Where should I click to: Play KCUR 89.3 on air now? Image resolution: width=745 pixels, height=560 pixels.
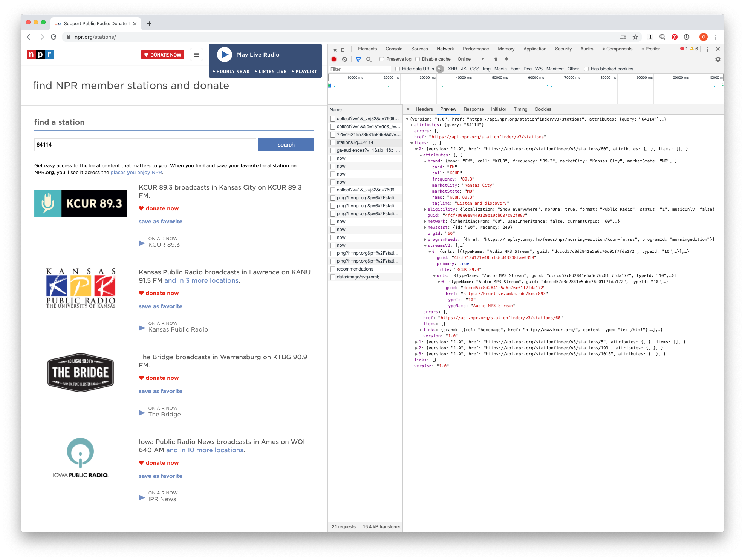(x=142, y=243)
